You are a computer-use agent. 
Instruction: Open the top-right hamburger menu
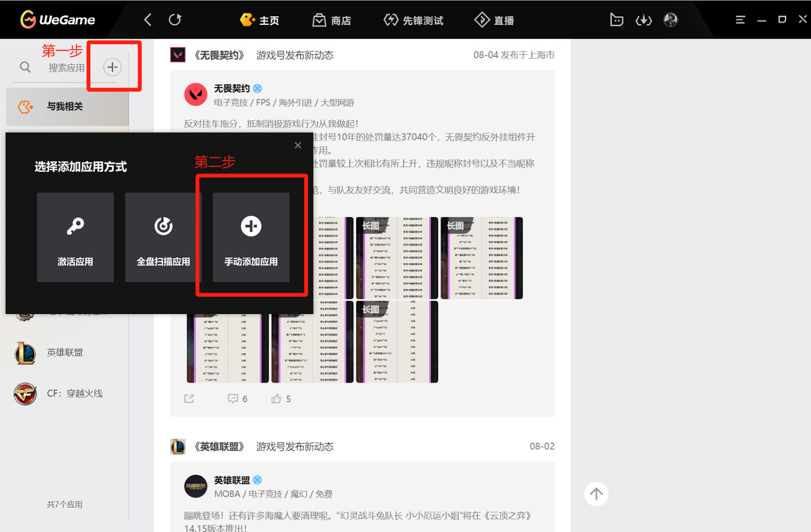coord(740,20)
